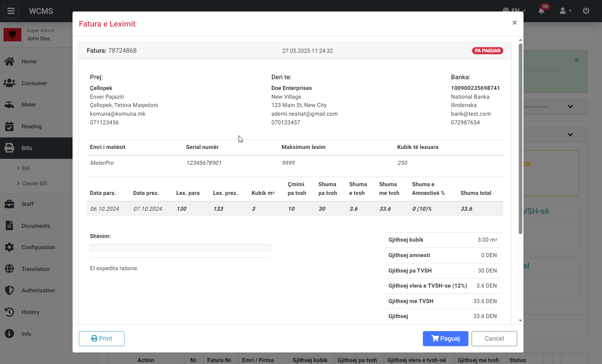Click the serial number 12345678901

click(204, 163)
